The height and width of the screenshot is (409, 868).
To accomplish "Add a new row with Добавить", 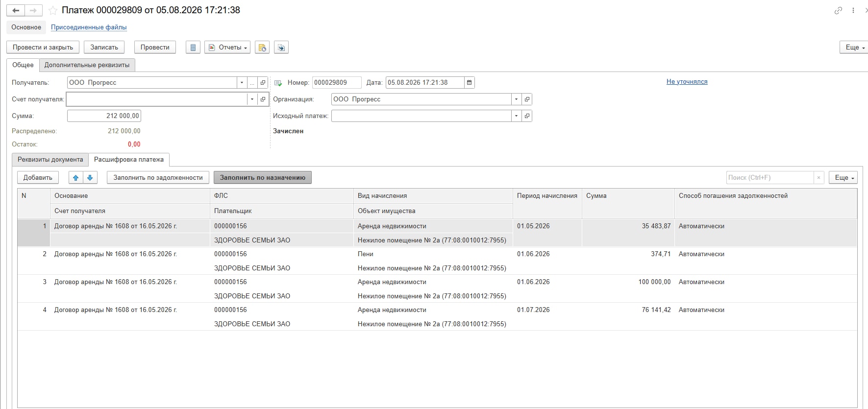I will (x=38, y=178).
